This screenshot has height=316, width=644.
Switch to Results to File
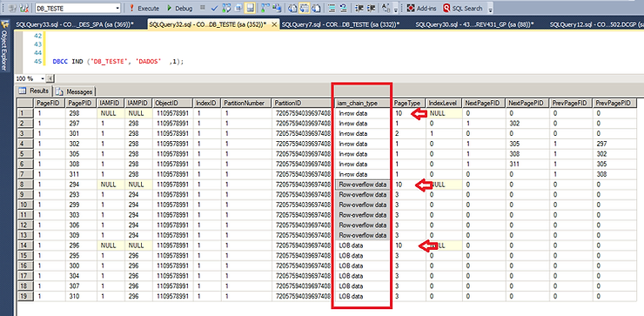(x=316, y=8)
